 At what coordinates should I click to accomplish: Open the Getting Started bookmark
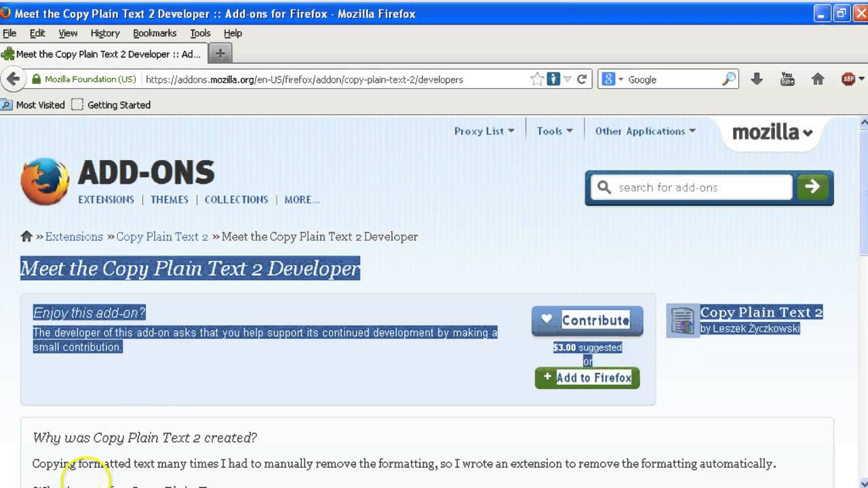click(x=111, y=104)
